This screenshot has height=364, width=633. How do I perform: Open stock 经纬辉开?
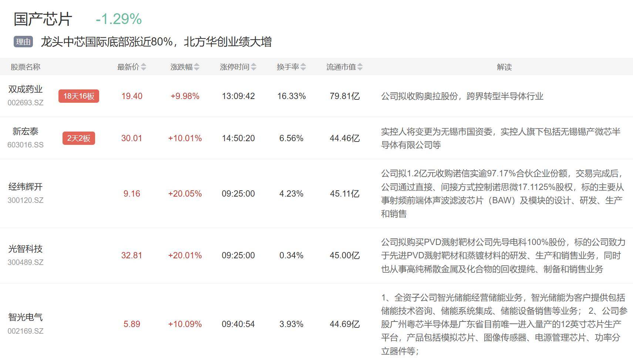(26, 187)
